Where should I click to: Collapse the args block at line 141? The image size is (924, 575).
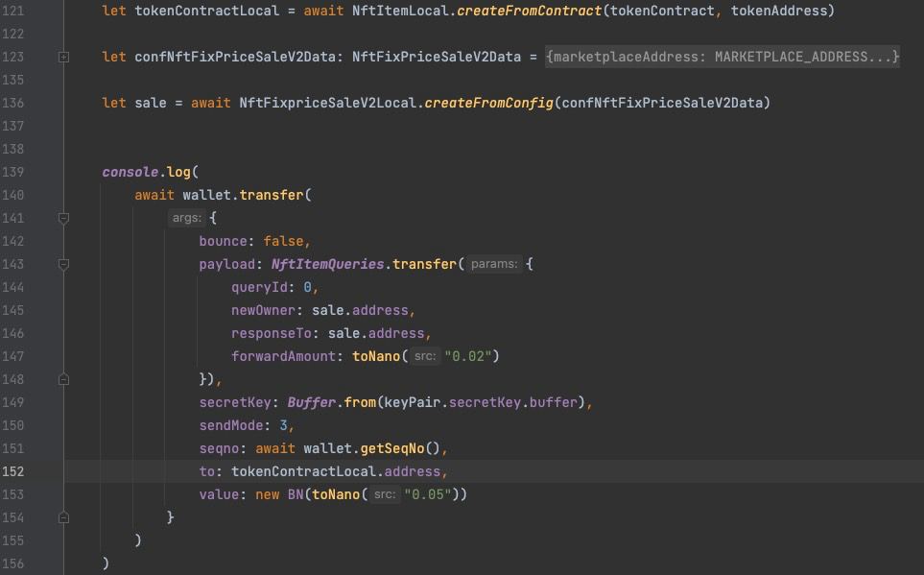point(63,218)
